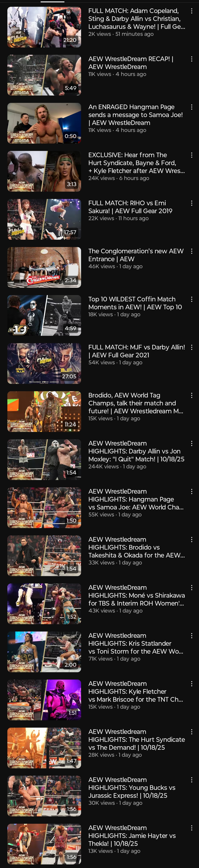This screenshot has width=199, height=868.
Task: Open menu for Top 10 WILDEST Coffin Match video
Action: pyautogui.click(x=192, y=299)
